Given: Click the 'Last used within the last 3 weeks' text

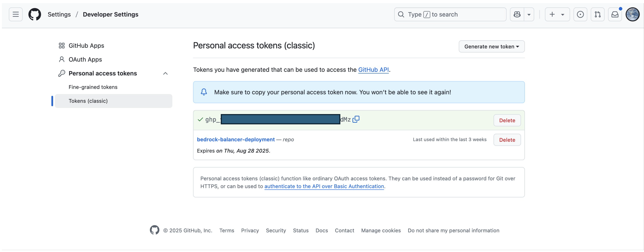Looking at the screenshot, I should point(449,139).
